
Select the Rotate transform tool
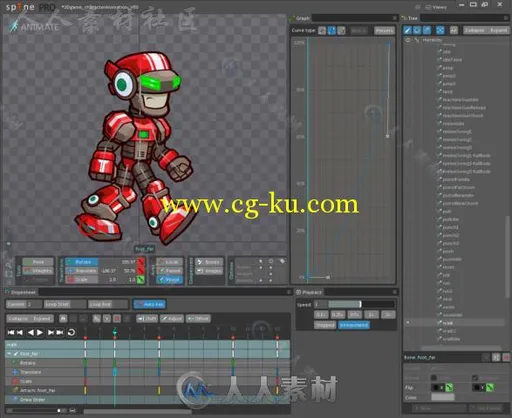point(82,262)
